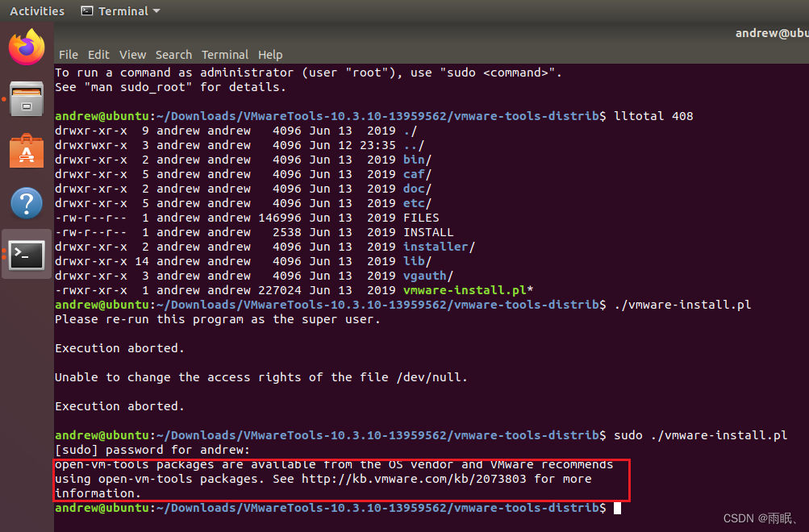This screenshot has height=532, width=809.
Task: Click the bin/ directory entry
Action: tap(417, 160)
